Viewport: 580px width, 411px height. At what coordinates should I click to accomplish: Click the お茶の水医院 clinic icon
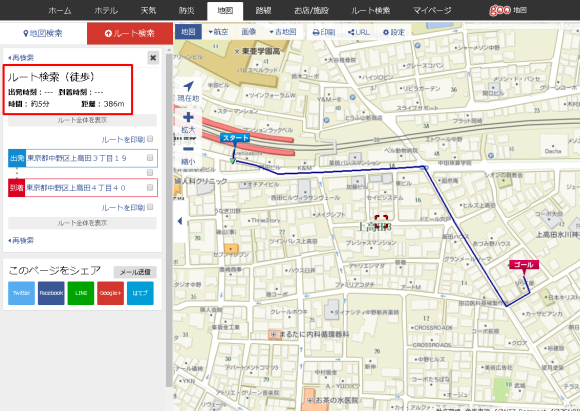tap(310, 400)
